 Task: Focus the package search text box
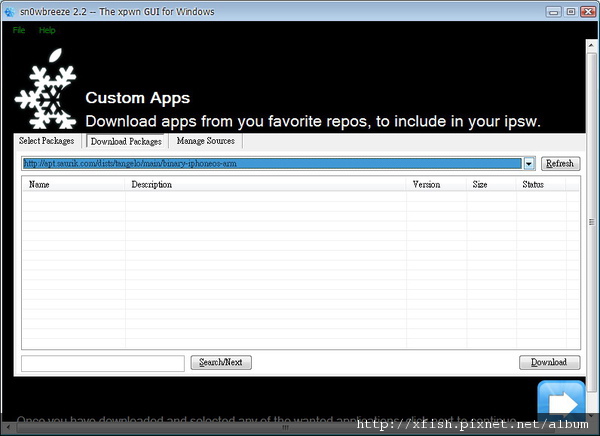[103, 363]
